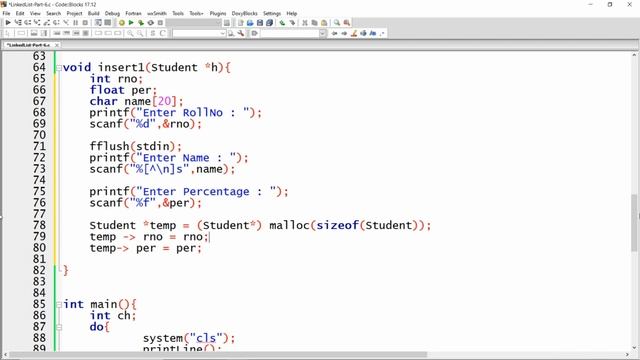Click the Cut scissors icon
Screen dimensions: 640x360
(304, 23)
